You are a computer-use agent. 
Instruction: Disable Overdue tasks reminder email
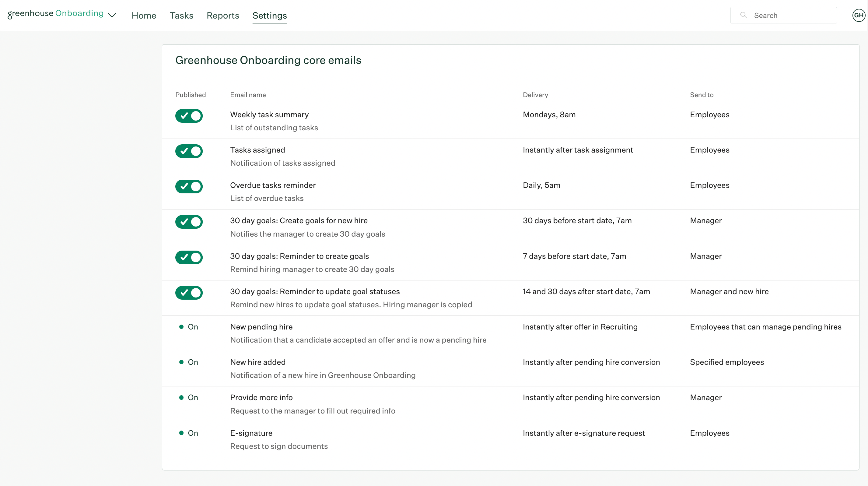tap(189, 187)
